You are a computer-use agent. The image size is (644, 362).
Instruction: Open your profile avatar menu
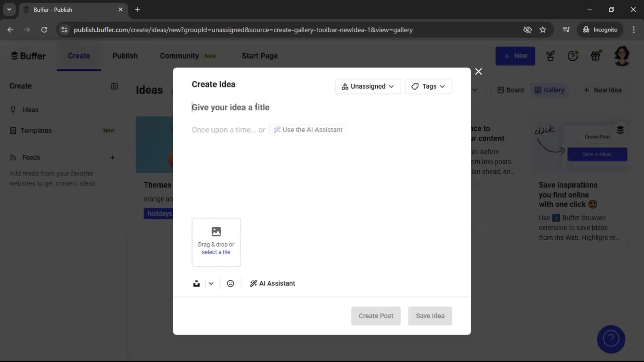pyautogui.click(x=622, y=56)
